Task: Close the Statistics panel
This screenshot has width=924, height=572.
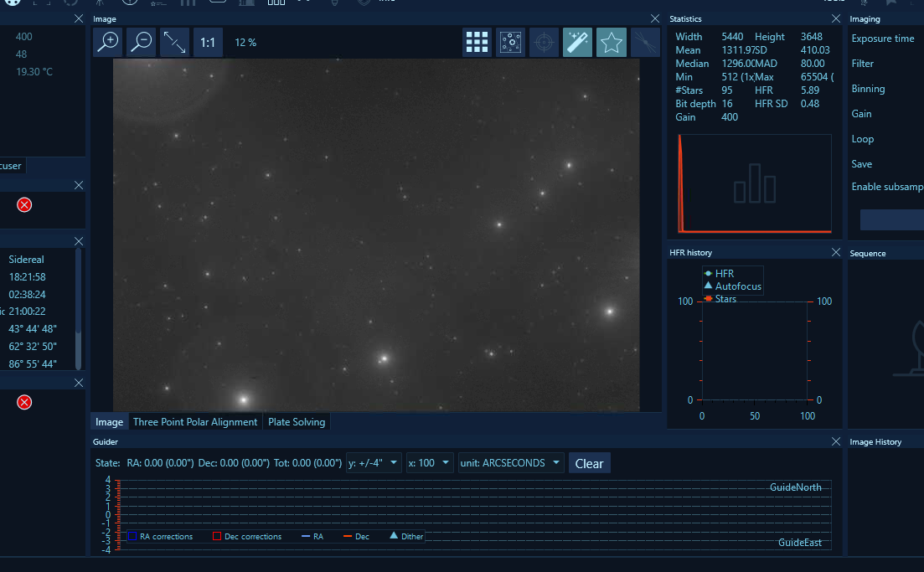Action: point(835,19)
